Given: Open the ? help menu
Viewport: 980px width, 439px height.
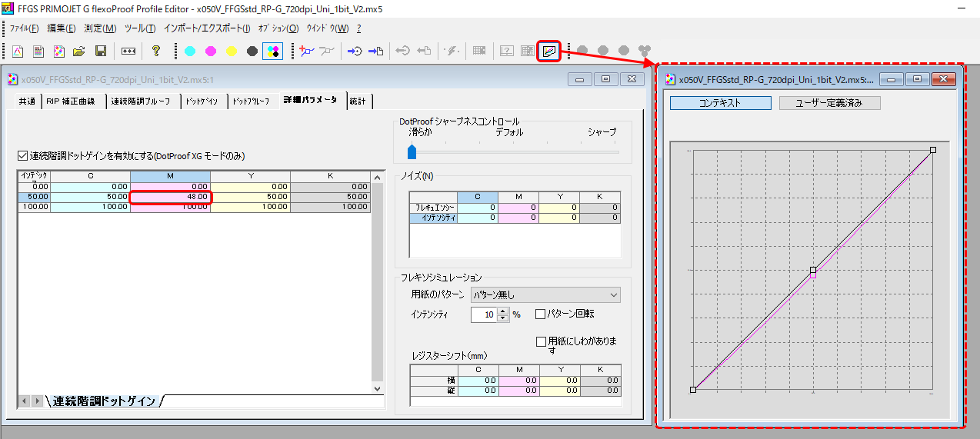Looking at the screenshot, I should tap(359, 28).
